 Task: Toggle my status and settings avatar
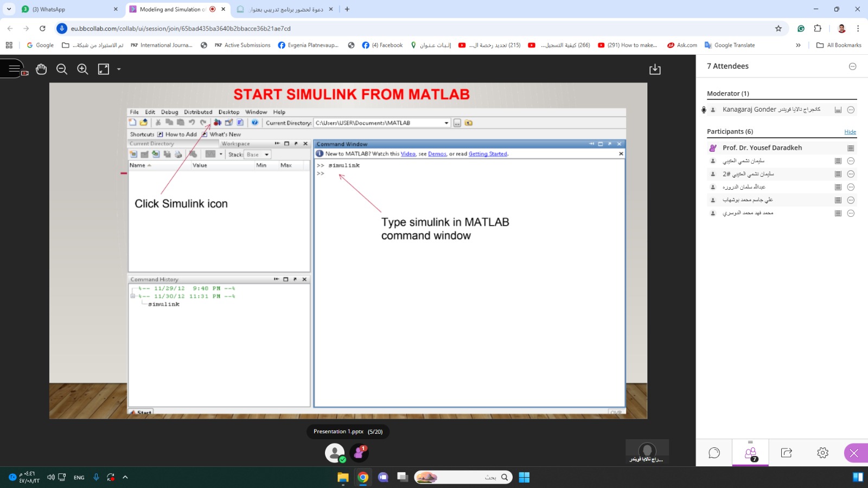coord(335,452)
